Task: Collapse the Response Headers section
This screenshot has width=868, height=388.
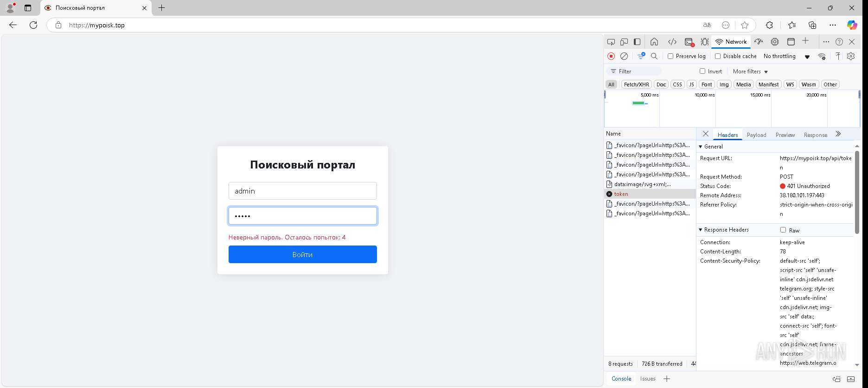Action: (x=701, y=230)
